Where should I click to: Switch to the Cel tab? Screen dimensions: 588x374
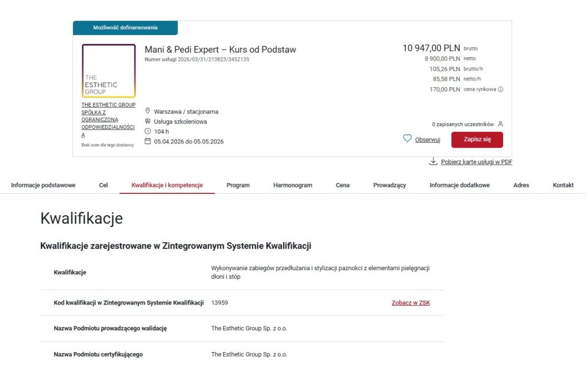(103, 185)
